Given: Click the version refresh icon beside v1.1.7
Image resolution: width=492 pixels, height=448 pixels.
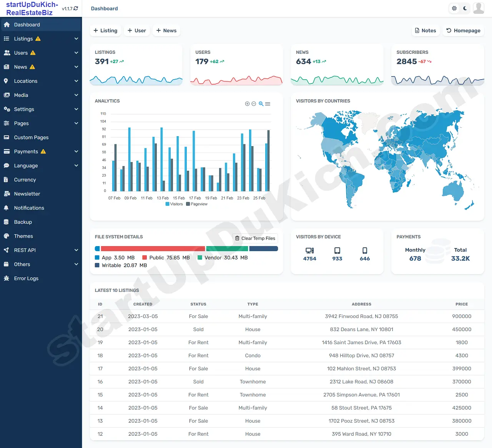Looking at the screenshot, I should (x=76, y=8).
